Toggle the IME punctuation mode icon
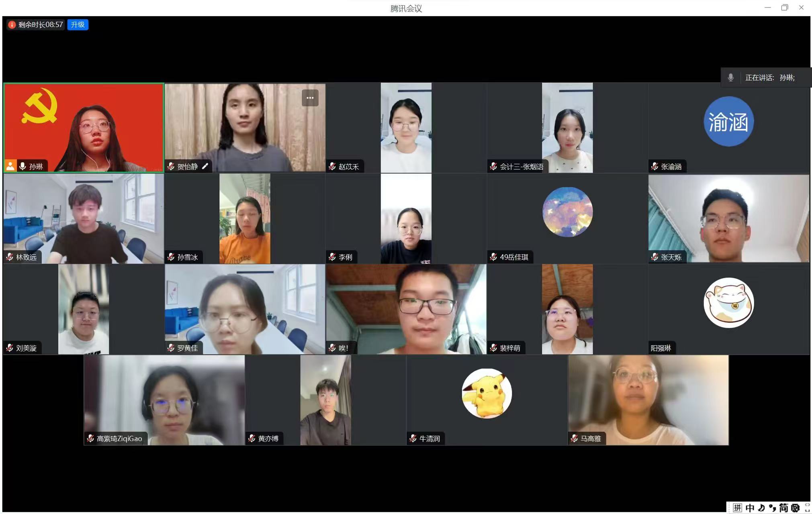The image size is (812, 514). 772,508
